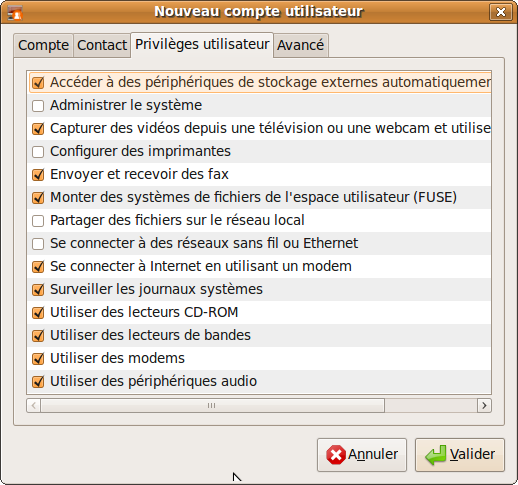Uncheck Envoyer et recevoir des fax

pos(38,175)
